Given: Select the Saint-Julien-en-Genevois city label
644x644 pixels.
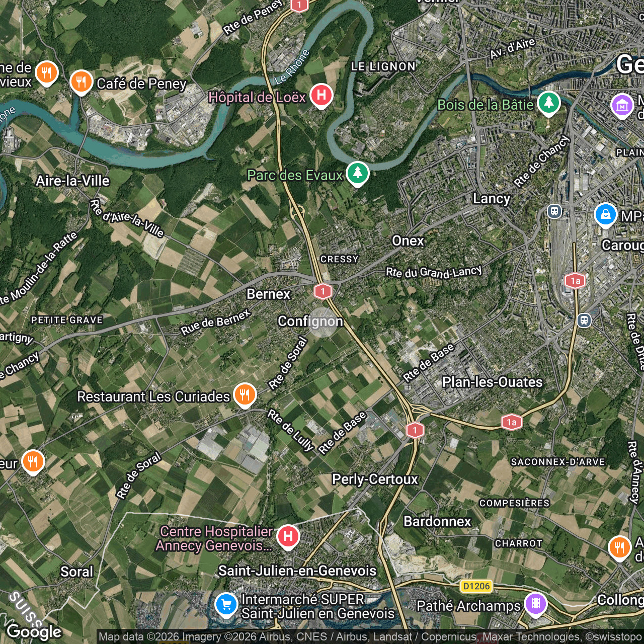Looking at the screenshot, I should pyautogui.click(x=297, y=571).
